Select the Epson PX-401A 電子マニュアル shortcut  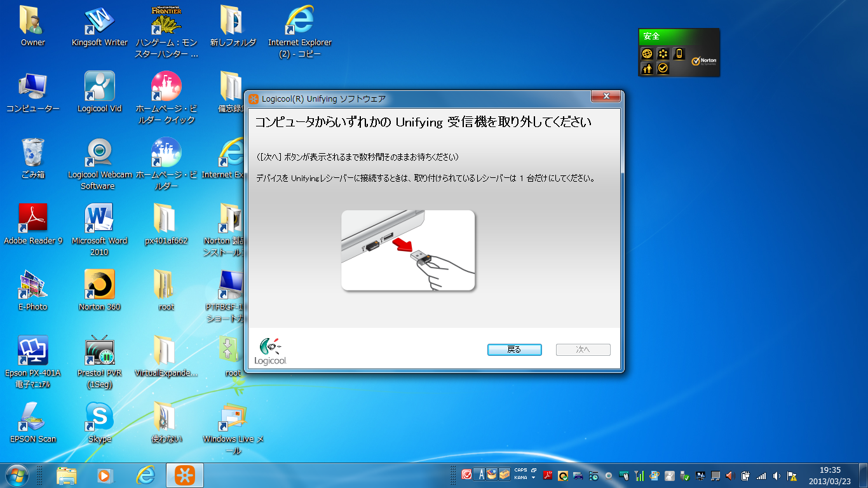point(33,362)
